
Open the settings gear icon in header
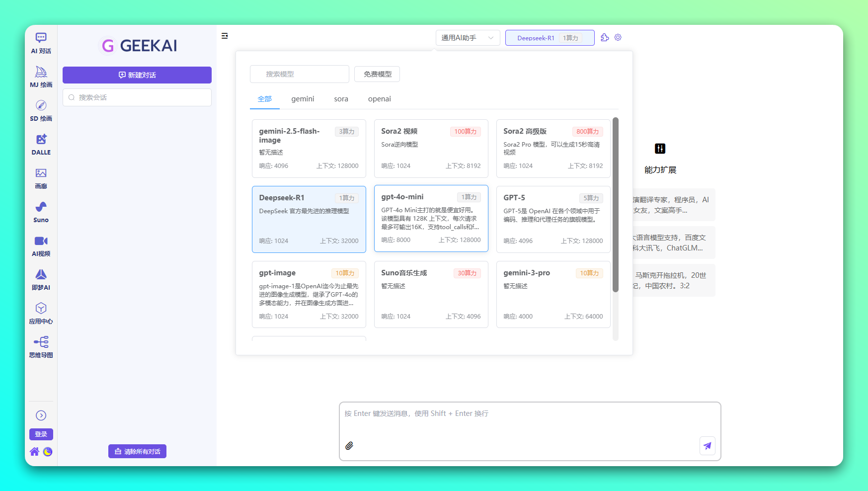coord(618,38)
